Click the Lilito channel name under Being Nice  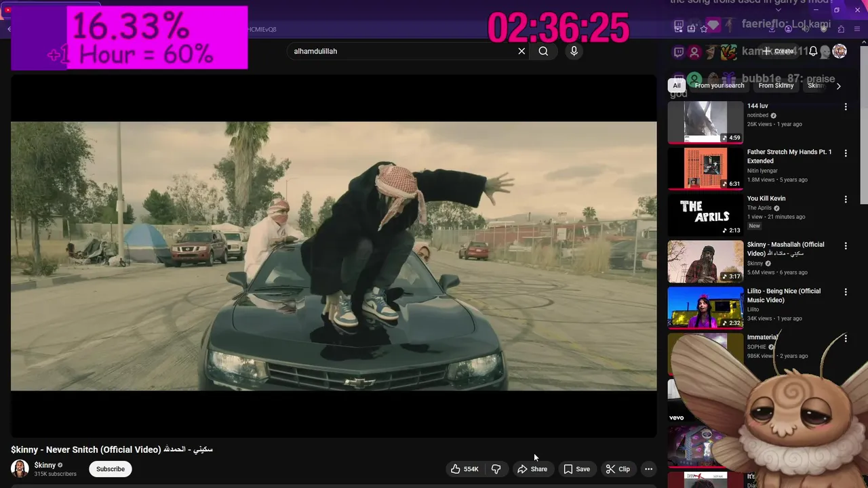(x=753, y=310)
